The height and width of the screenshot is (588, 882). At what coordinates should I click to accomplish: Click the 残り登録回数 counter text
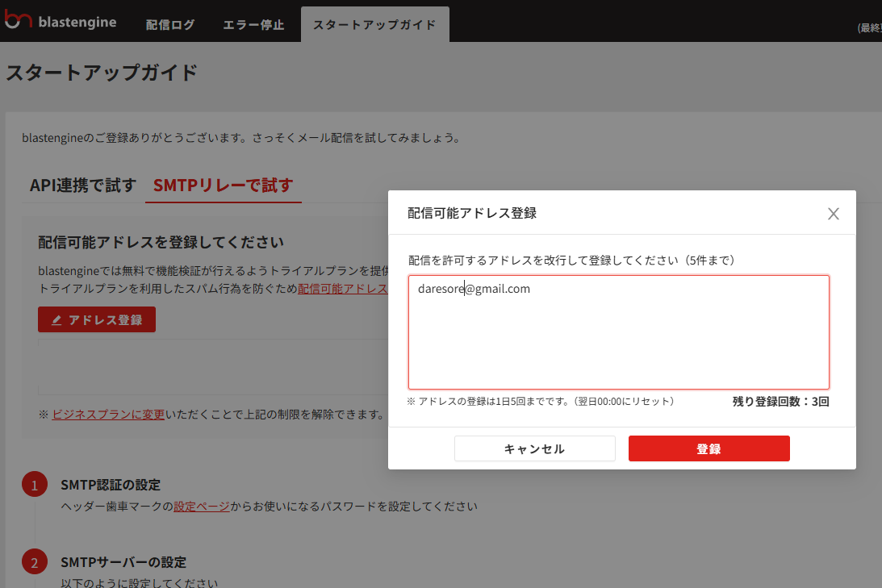(x=780, y=401)
